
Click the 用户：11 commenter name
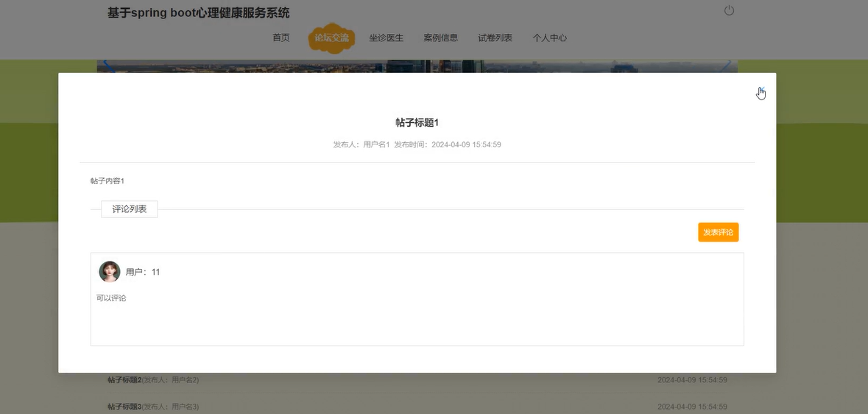[x=143, y=272]
